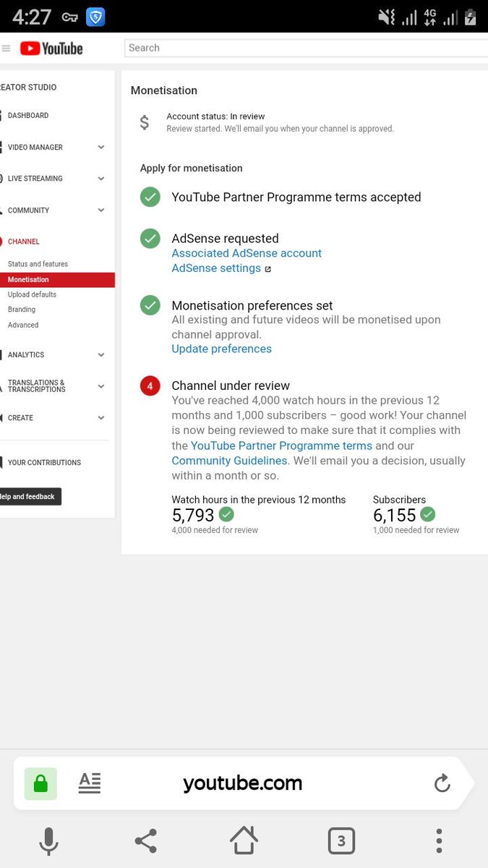This screenshot has height=868, width=488.
Task: Toggle reader mode icon in address bar
Action: pyautogui.click(x=90, y=783)
